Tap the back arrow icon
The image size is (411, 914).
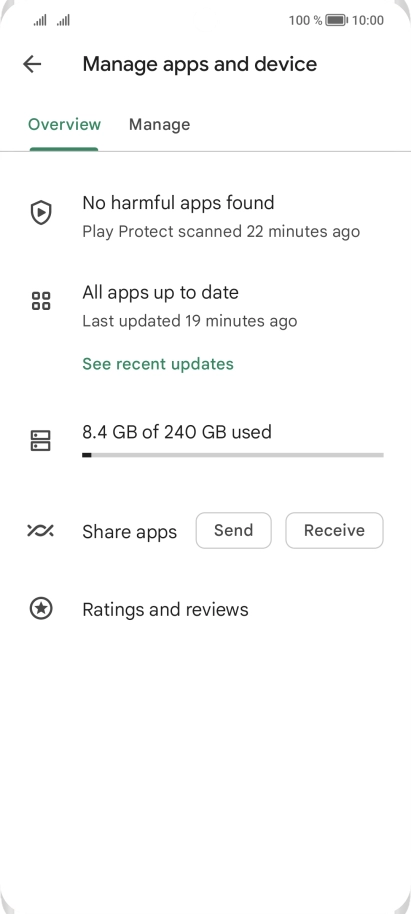pyautogui.click(x=32, y=64)
